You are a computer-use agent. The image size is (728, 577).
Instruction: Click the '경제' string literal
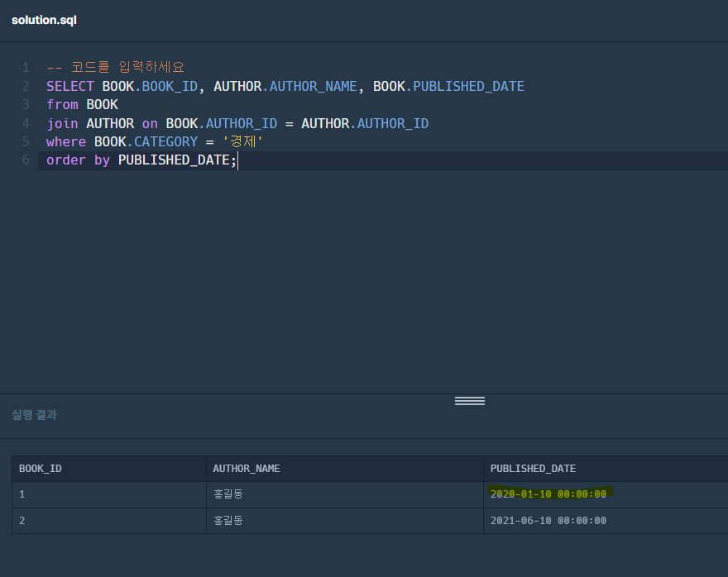[243, 141]
